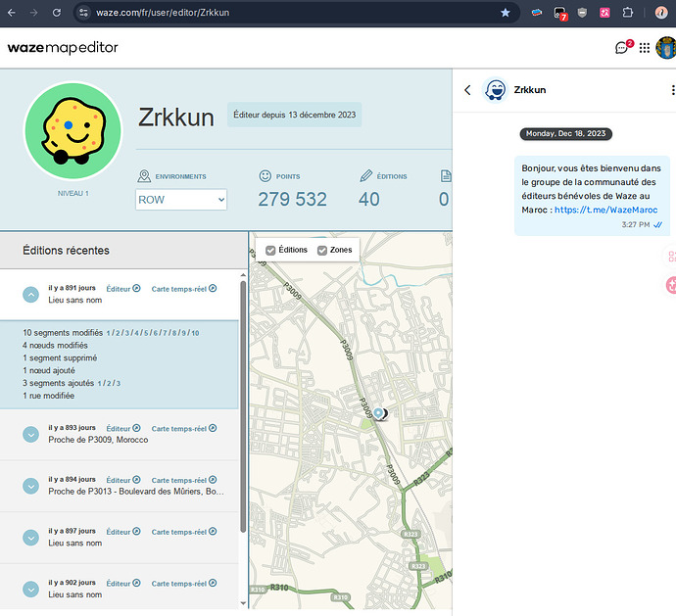This screenshot has height=616, width=676.
Task: Go back from Zrkkun chat
Action: [x=467, y=90]
